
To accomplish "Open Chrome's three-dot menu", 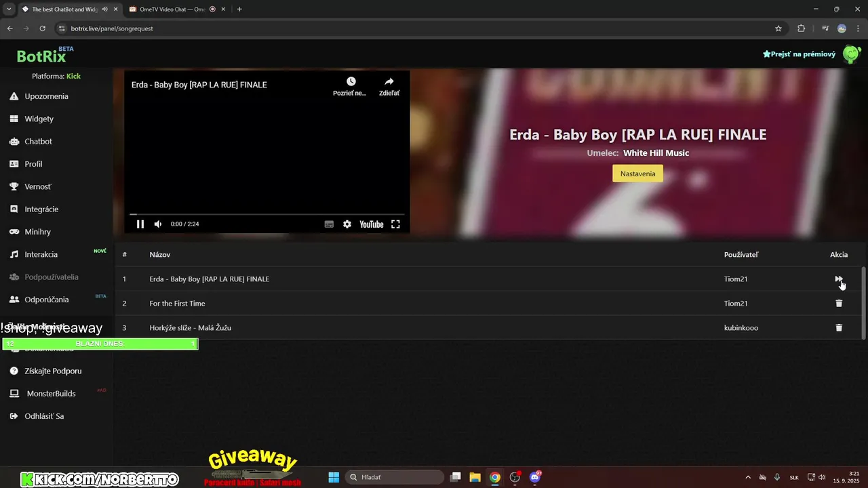I will coord(857,28).
